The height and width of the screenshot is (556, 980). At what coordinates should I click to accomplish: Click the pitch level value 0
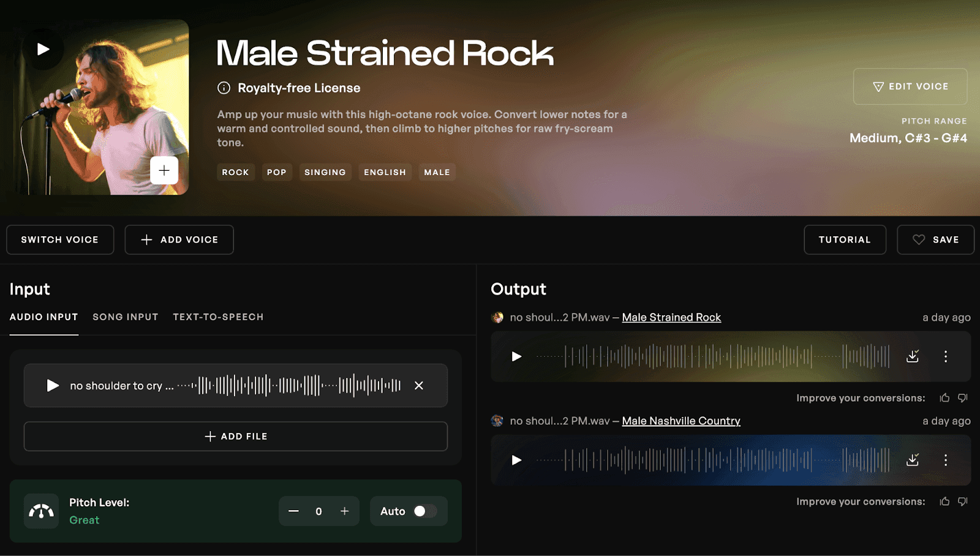point(318,511)
